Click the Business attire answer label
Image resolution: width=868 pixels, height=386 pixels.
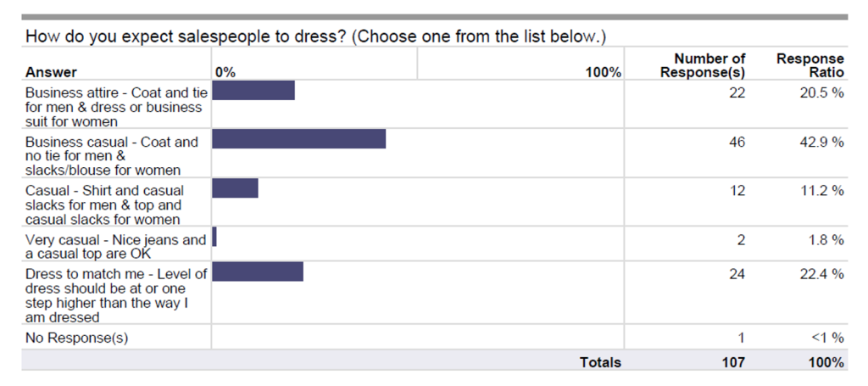click(x=116, y=107)
